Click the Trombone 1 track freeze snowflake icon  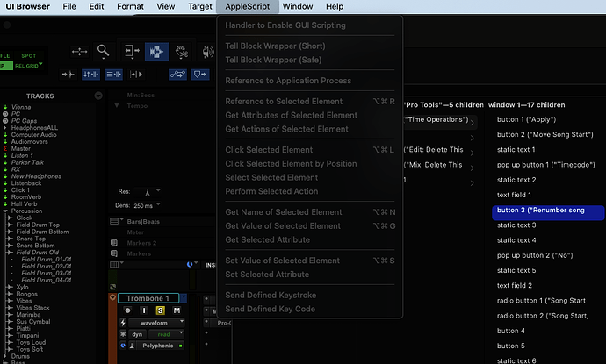pyautogui.click(x=123, y=334)
